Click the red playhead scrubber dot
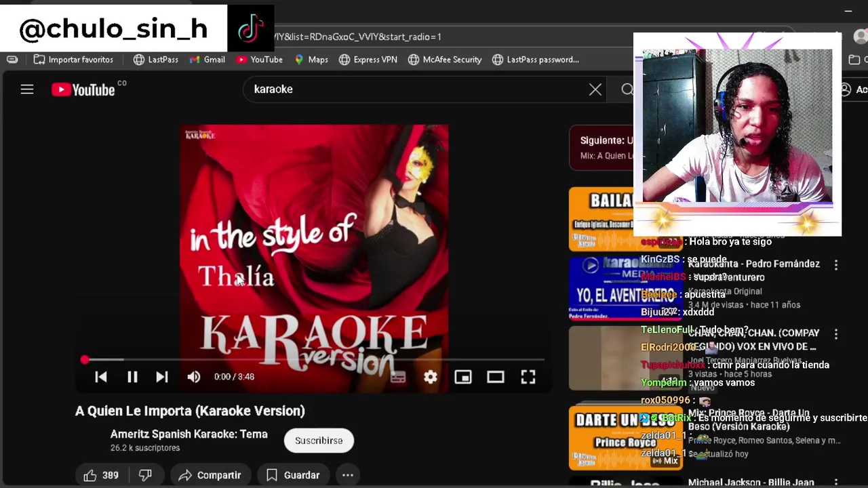This screenshot has height=488, width=868. pos(85,360)
